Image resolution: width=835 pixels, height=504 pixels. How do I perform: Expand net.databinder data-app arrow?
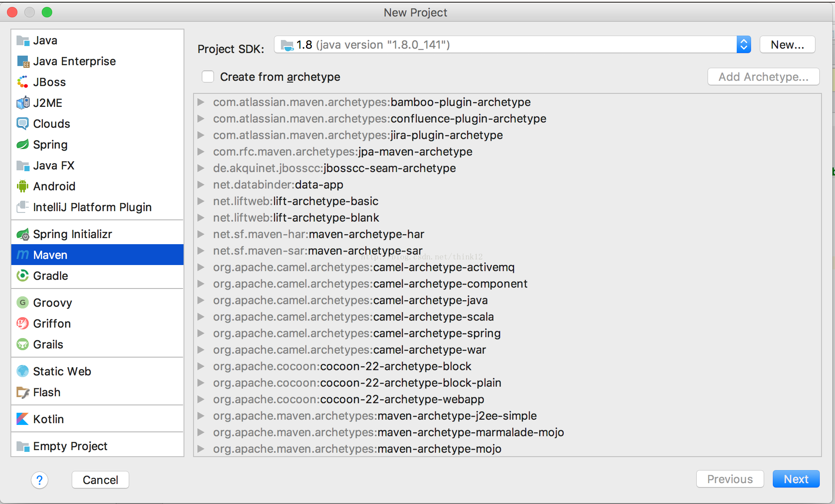pyautogui.click(x=201, y=185)
